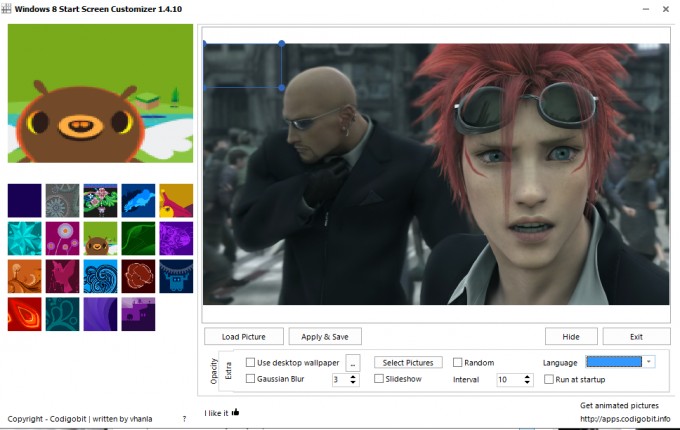Pick the red orange flame swirl thumbnail
Viewport: 680px width, 430px height.
(x=24, y=314)
